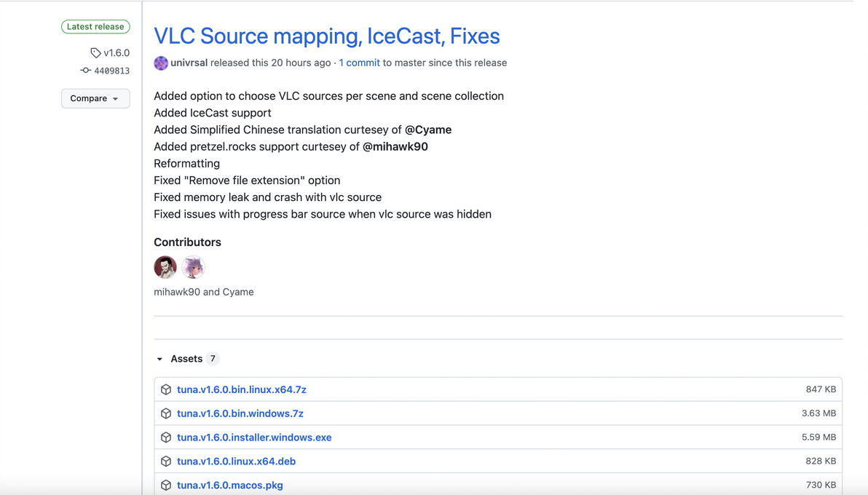Open the @mihawk90 mention link
The width and height of the screenshot is (868, 495).
(395, 146)
